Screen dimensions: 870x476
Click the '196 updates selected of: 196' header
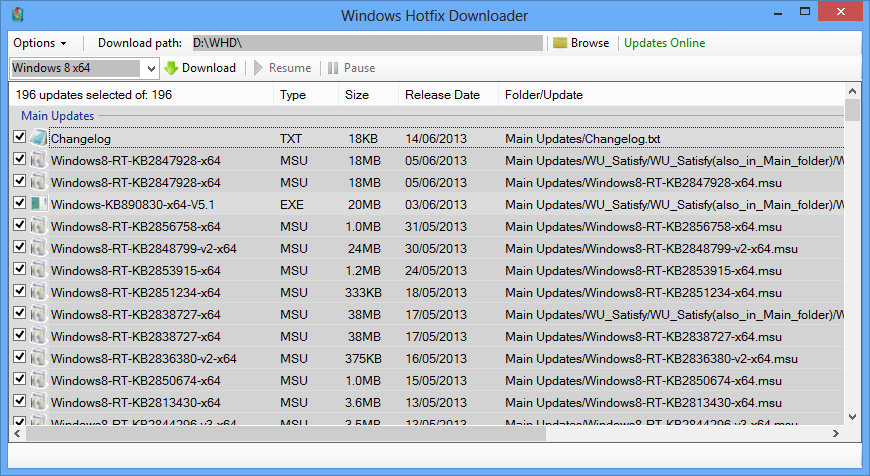pos(141,95)
